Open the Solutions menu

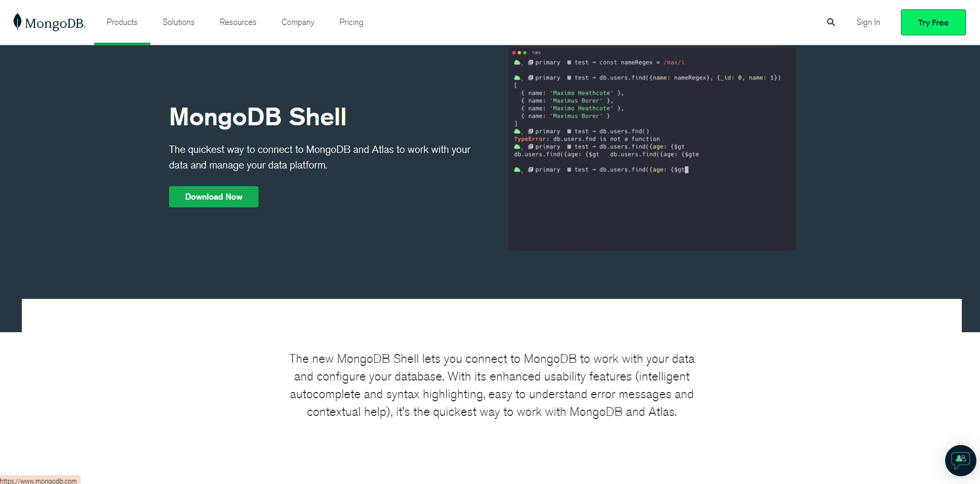tap(178, 22)
